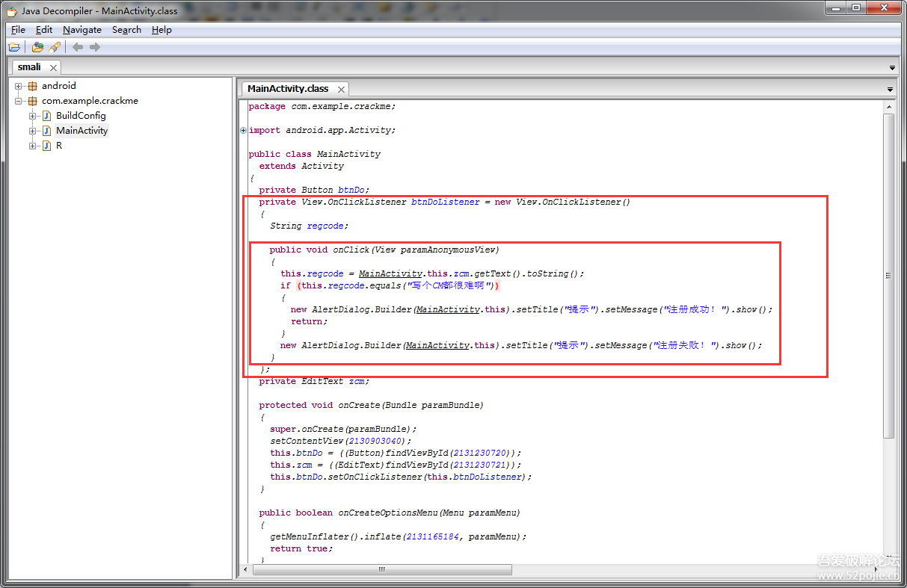This screenshot has height=588, width=907.
Task: Click the horizontal scrollbar under the code
Action: (x=381, y=569)
